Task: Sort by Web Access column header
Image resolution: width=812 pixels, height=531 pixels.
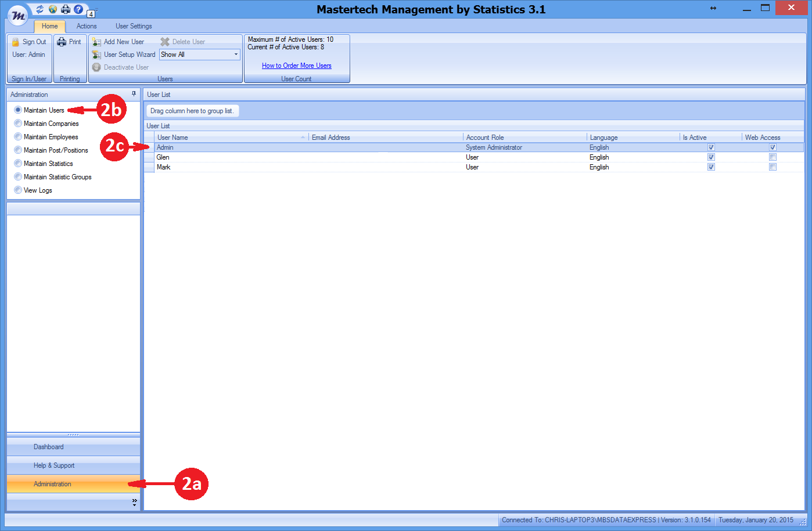Action: (773, 138)
